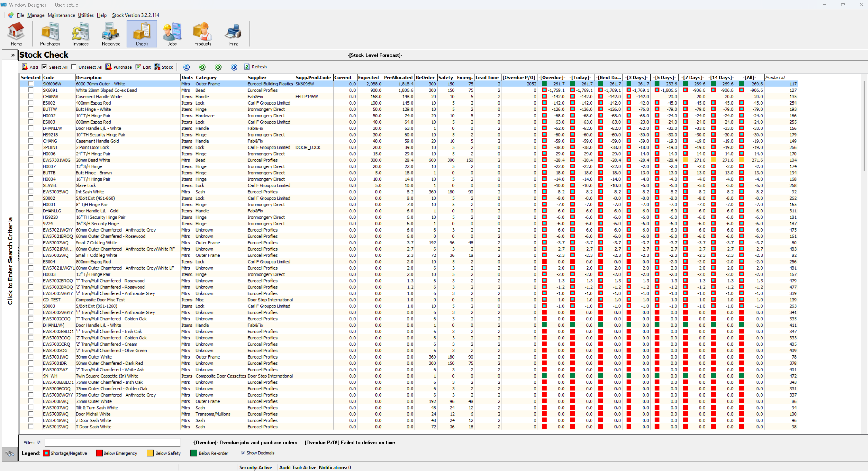Go to the last record button

(234, 67)
